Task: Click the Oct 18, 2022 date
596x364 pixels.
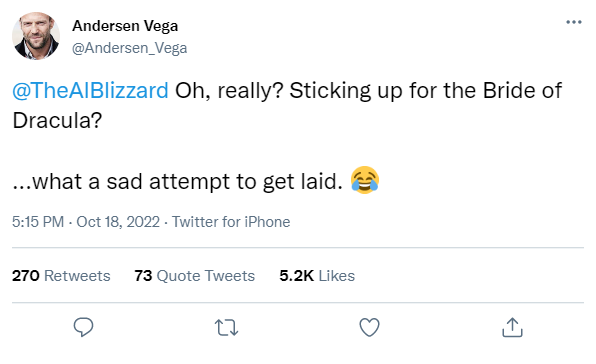Action: (x=118, y=222)
